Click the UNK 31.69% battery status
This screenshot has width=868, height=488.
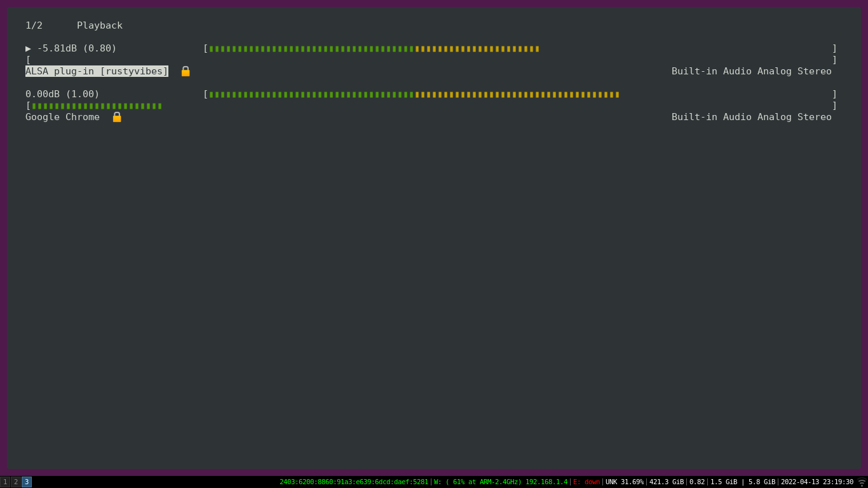(x=625, y=482)
